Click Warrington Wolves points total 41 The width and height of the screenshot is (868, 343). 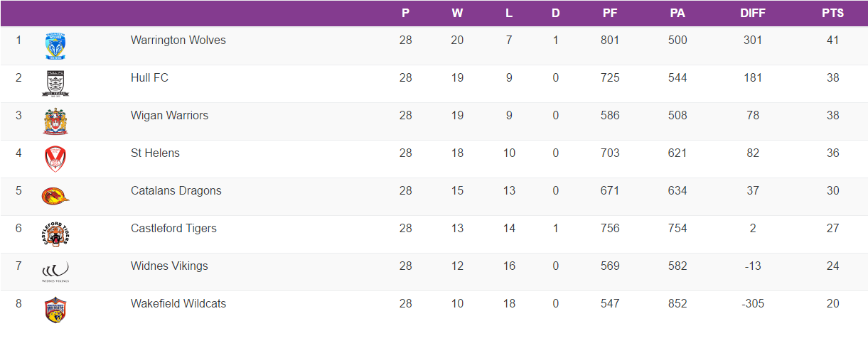pos(832,40)
